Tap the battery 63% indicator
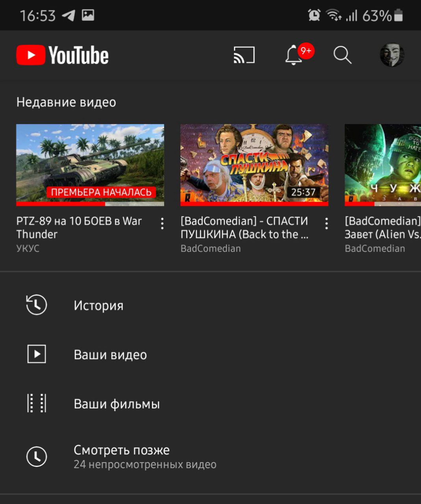This screenshot has width=421, height=504. pyautogui.click(x=382, y=15)
